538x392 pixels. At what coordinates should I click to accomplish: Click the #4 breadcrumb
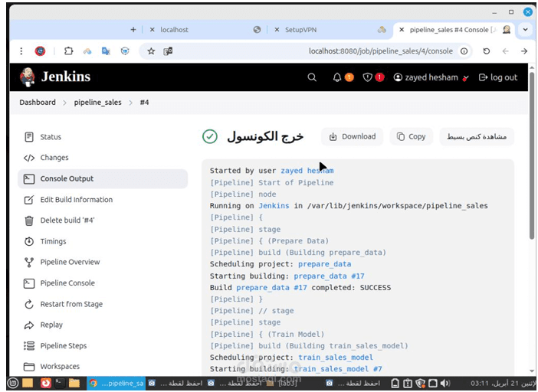[x=144, y=103]
